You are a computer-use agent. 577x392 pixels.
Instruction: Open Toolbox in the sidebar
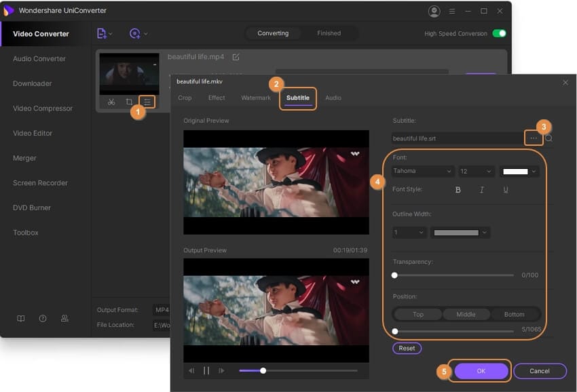pos(25,233)
